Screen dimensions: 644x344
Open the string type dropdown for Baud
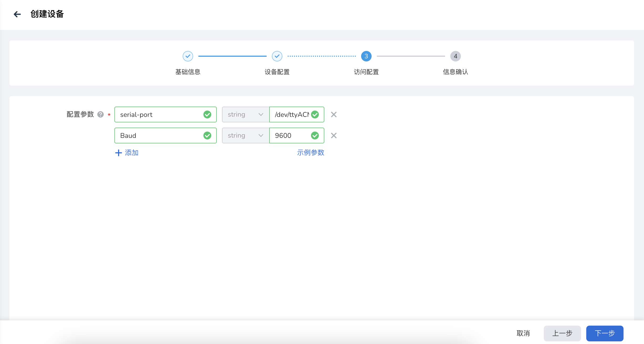point(245,135)
